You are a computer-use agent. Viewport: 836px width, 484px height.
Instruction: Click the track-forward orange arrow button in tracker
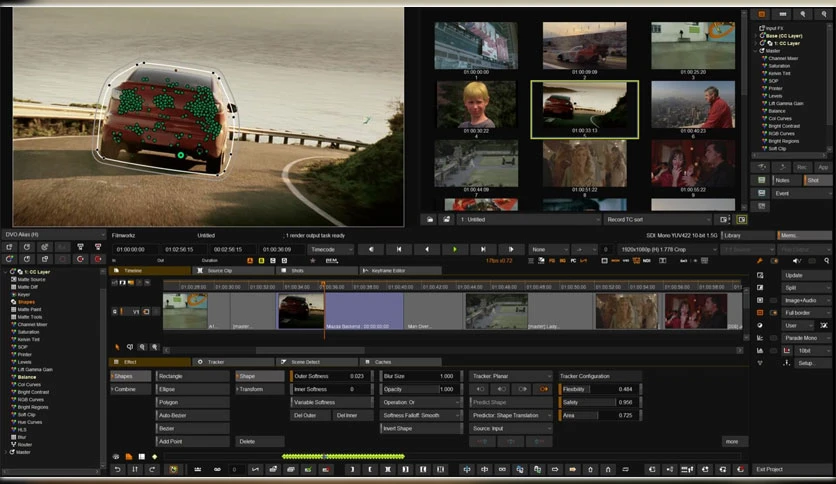pos(543,389)
